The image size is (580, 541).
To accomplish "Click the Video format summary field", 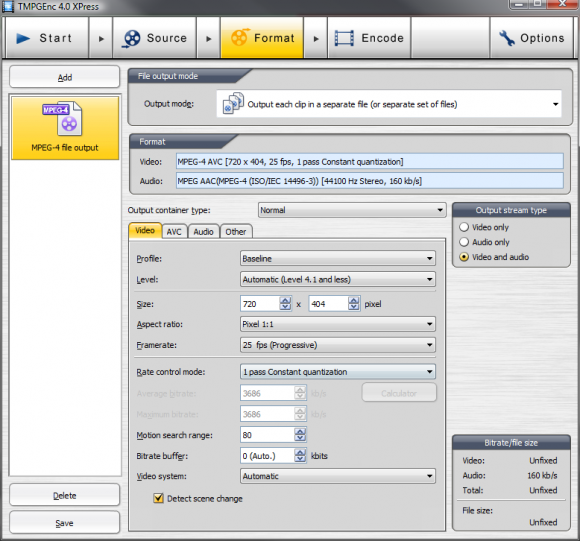I will pyautogui.click(x=370, y=162).
